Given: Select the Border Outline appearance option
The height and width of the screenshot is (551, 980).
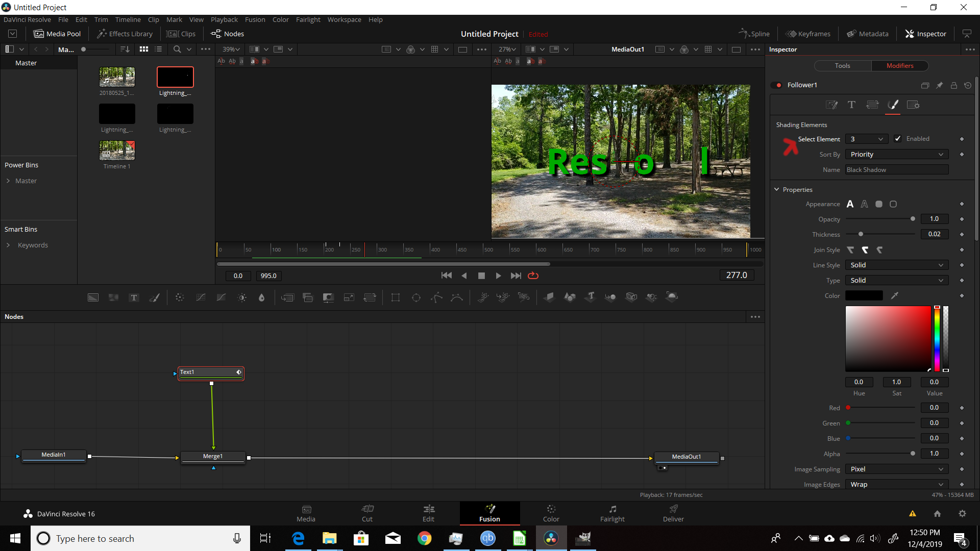Looking at the screenshot, I should (893, 204).
